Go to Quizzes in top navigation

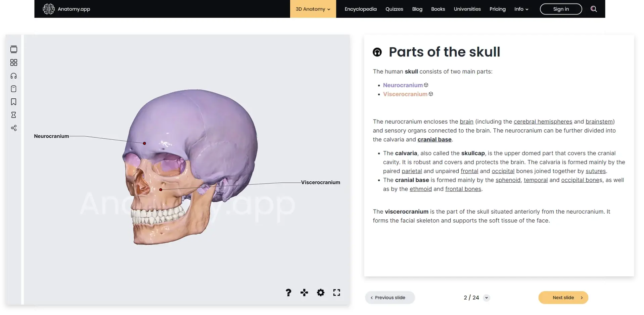(394, 9)
